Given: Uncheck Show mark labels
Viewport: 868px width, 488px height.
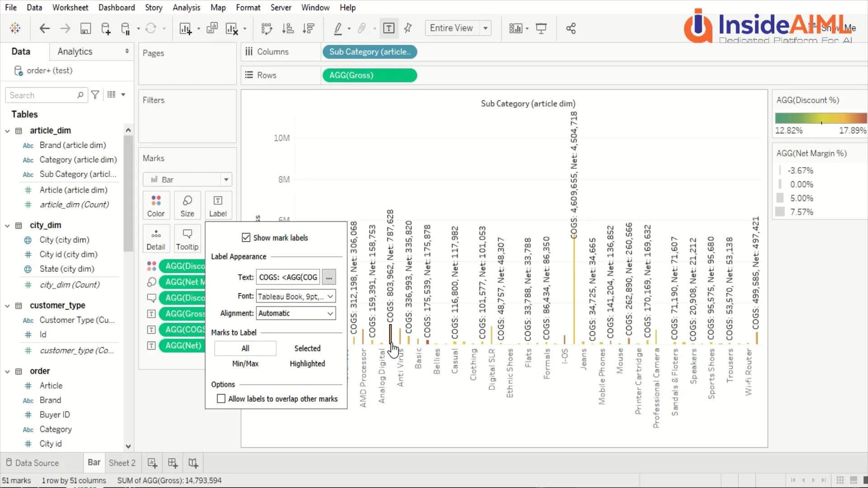Looking at the screenshot, I should pos(246,238).
